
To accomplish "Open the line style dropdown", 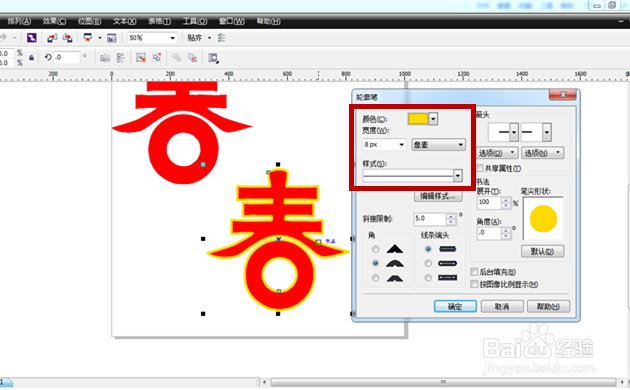I will click(458, 176).
